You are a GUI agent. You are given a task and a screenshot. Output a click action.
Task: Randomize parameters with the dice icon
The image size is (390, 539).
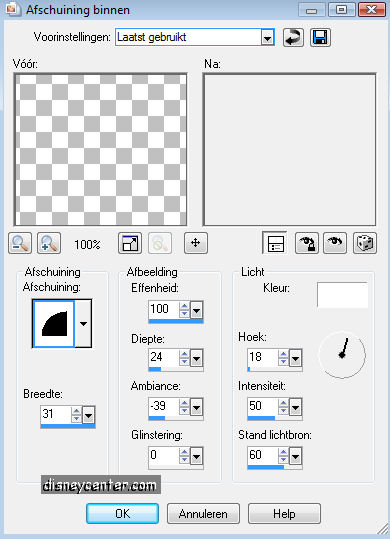coord(365,243)
